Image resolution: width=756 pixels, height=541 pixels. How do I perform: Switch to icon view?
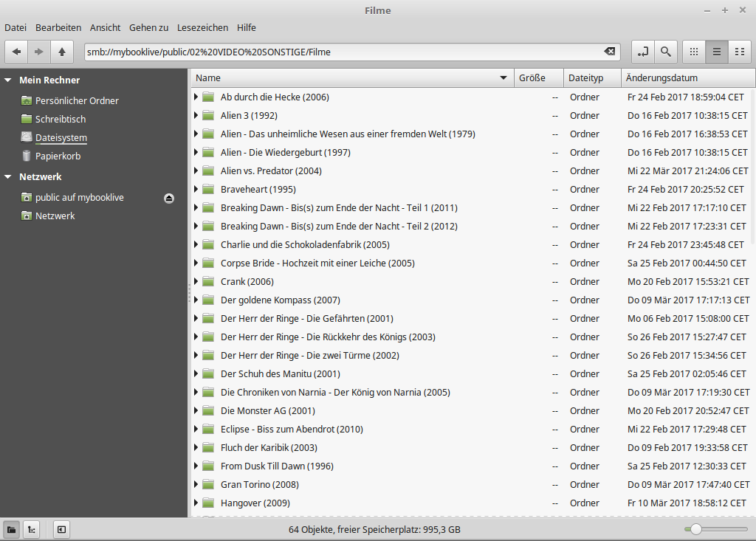pos(693,52)
